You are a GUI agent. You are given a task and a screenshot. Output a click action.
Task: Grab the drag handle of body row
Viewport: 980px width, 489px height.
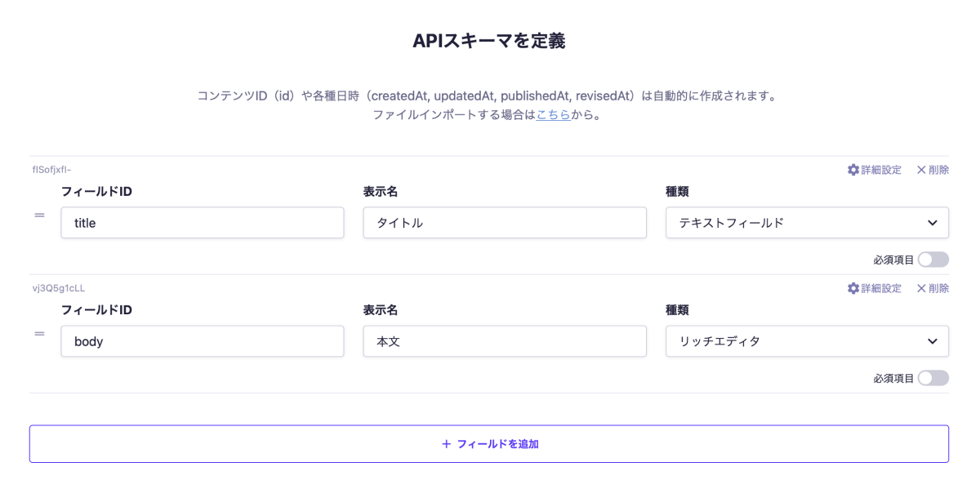(x=39, y=334)
